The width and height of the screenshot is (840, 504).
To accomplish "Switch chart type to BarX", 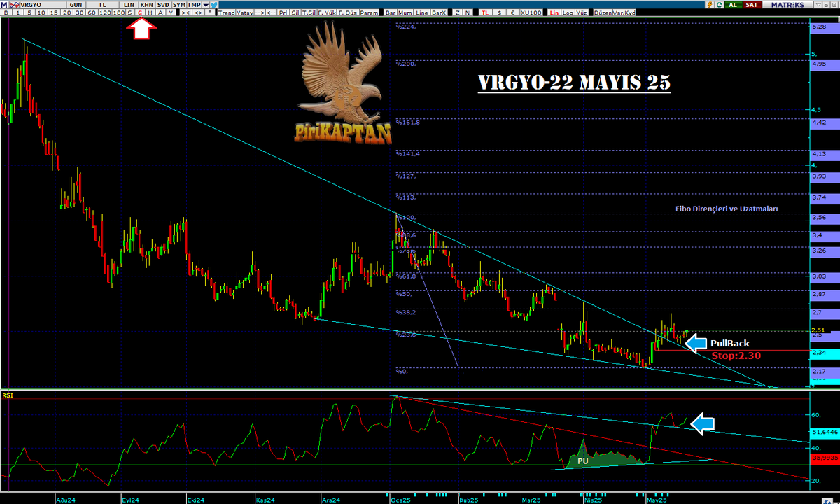I will (439, 13).
